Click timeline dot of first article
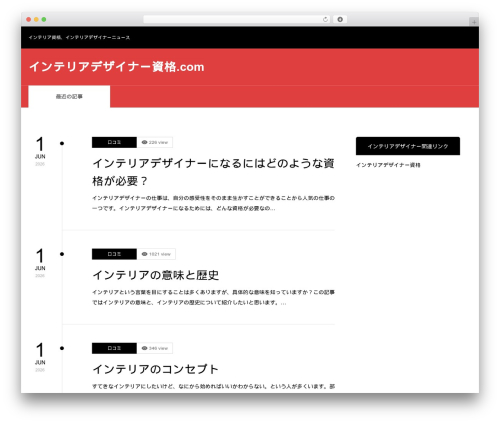The height and width of the screenshot is (423, 500). click(x=62, y=143)
